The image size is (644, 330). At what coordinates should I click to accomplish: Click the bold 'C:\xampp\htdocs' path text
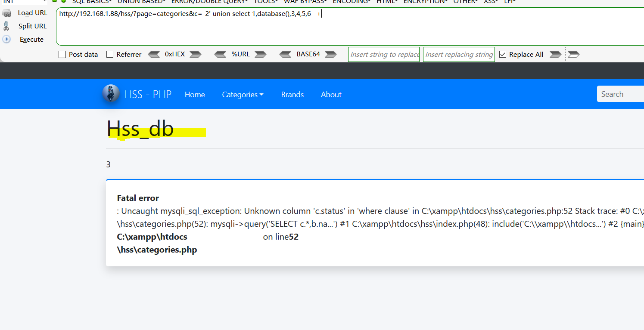tap(152, 237)
